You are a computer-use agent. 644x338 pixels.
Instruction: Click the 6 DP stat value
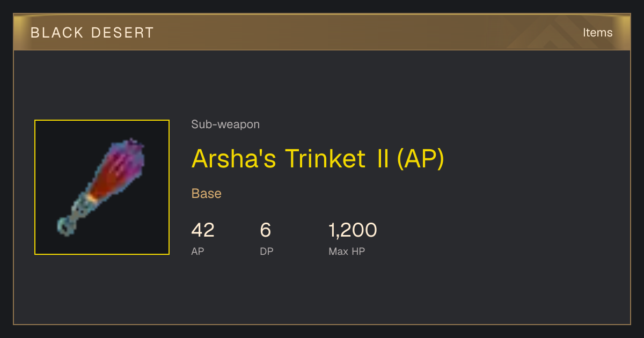266,230
